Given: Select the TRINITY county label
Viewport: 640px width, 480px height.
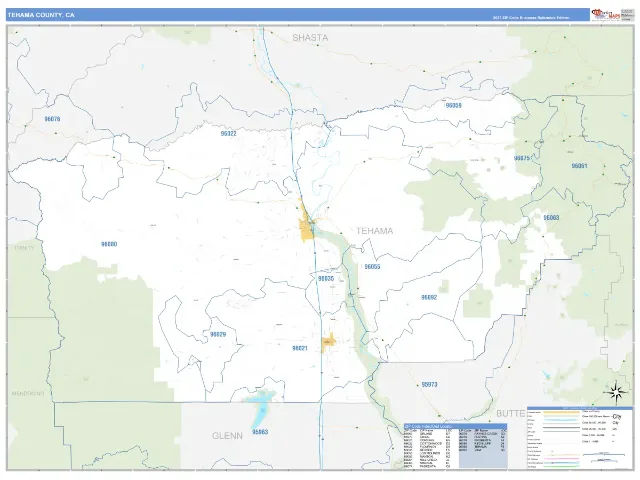Looking at the screenshot, I should 24,248.
